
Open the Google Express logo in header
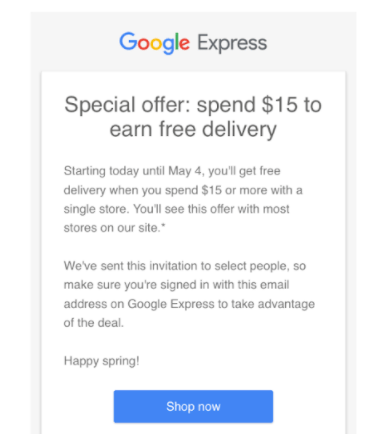coord(193,43)
